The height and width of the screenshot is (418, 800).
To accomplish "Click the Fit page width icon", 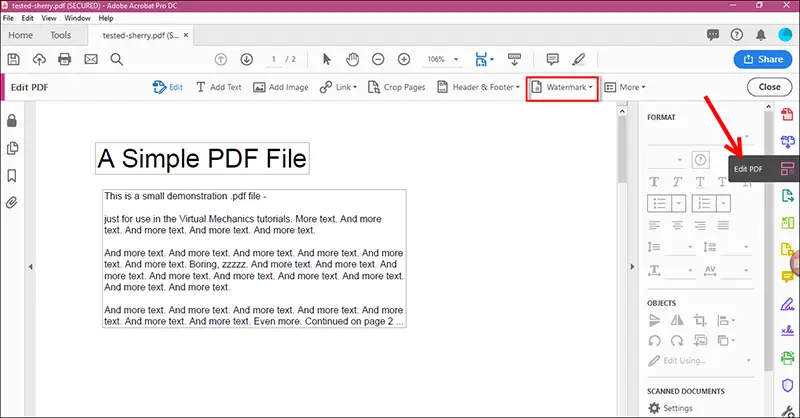I will point(481,59).
